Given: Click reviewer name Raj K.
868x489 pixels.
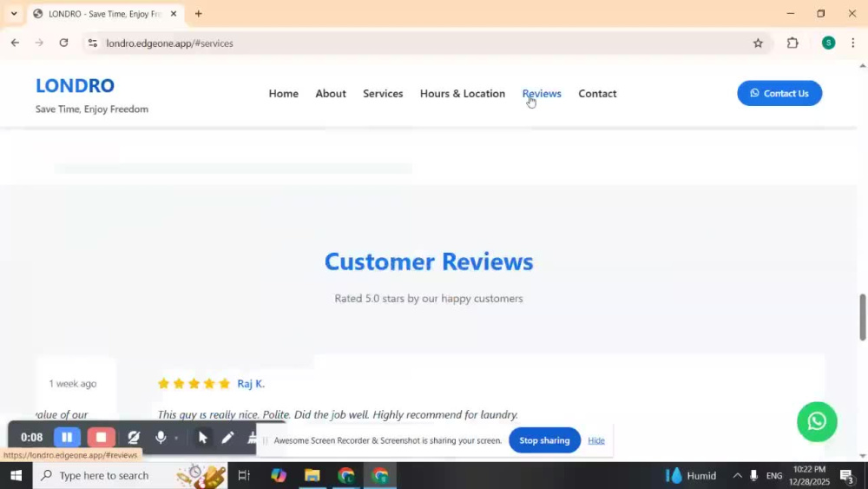Looking at the screenshot, I should (x=251, y=383).
